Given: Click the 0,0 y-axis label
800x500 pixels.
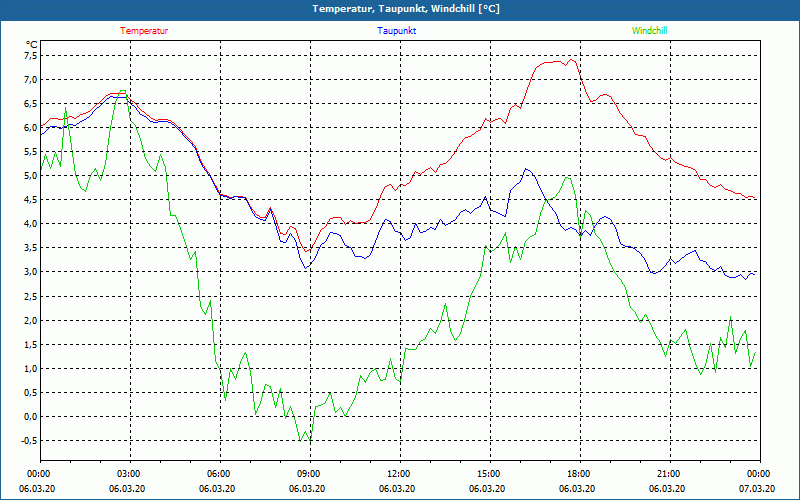Looking at the screenshot, I should (31, 416).
